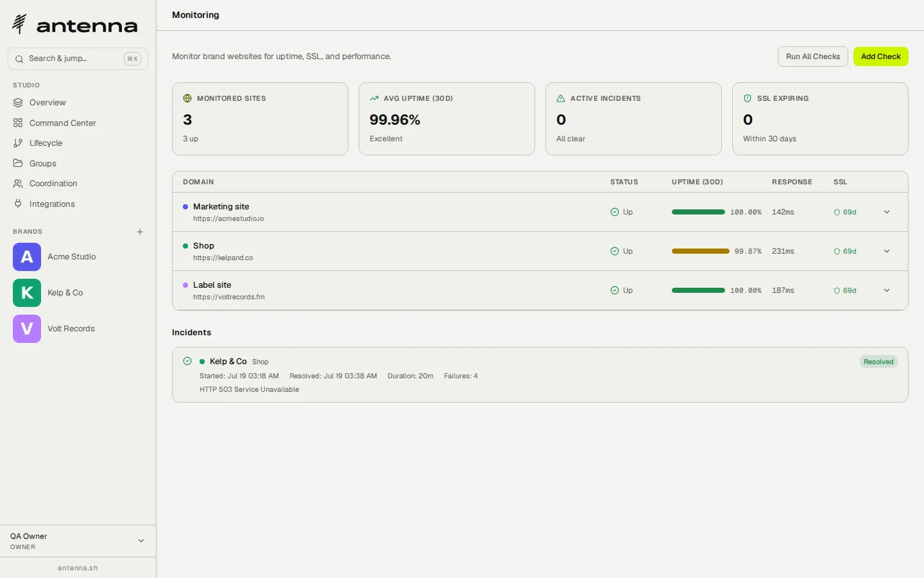The image size is (924, 578).
Task: Click the 99.87% uptime value
Action: coord(748,251)
